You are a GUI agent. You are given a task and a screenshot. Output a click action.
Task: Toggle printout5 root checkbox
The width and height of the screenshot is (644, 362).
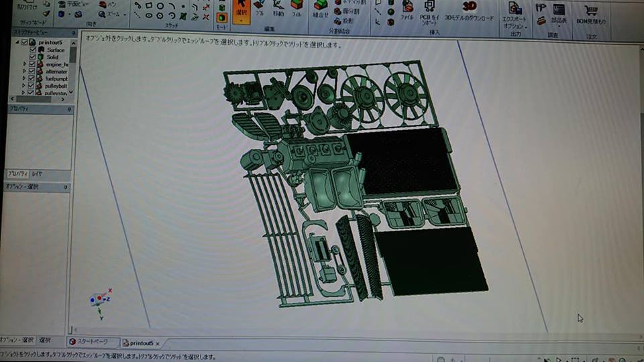pyautogui.click(x=25, y=42)
